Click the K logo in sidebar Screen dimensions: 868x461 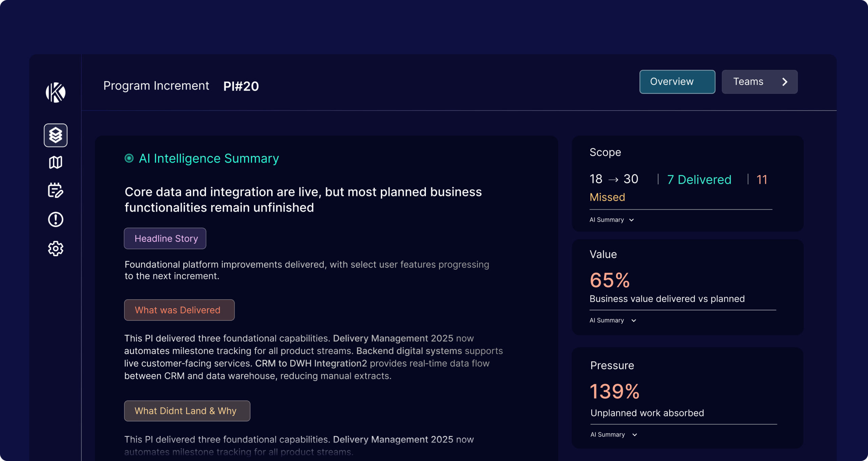[x=56, y=92]
